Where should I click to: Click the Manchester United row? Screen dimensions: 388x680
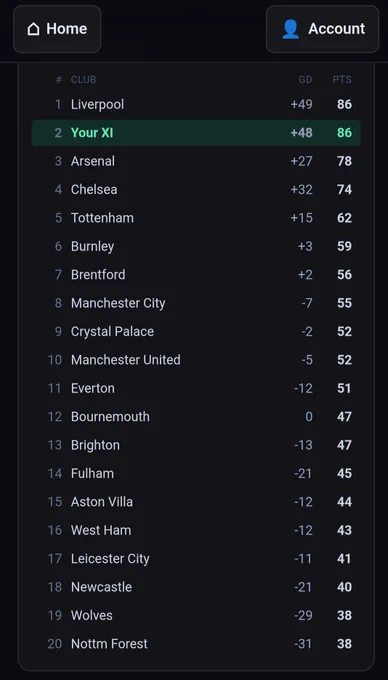click(x=196, y=360)
